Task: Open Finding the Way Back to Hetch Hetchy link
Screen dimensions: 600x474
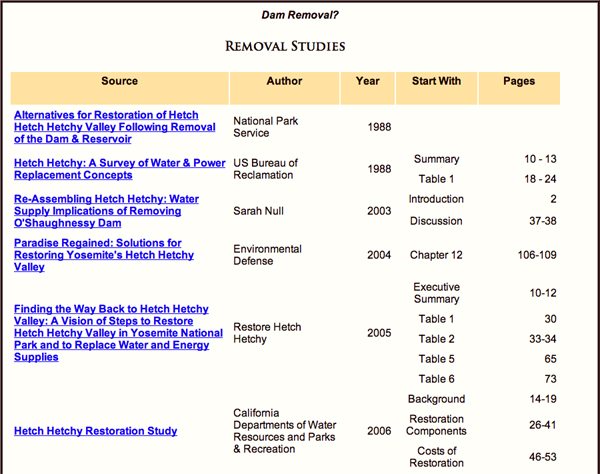Action: 118,333
